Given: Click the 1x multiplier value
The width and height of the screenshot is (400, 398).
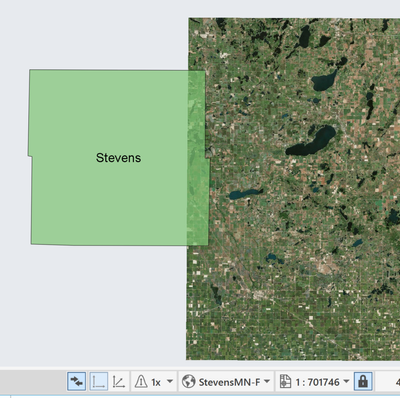Looking at the screenshot, I should pos(156,382).
